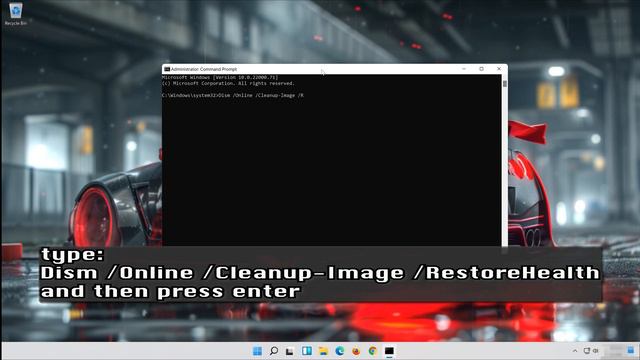Launch Firefox from taskbar
The width and height of the screenshot is (640, 360).
(356, 351)
